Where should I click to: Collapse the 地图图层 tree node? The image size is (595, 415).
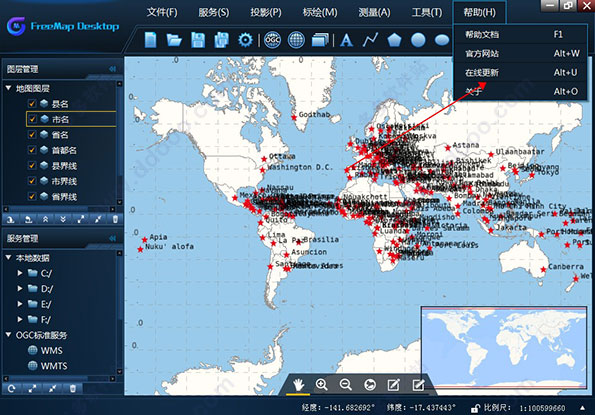[x=8, y=88]
